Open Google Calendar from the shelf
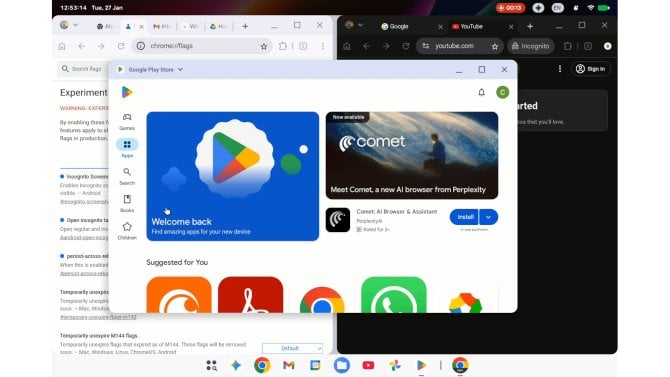The height and width of the screenshot is (377, 670). tap(315, 365)
